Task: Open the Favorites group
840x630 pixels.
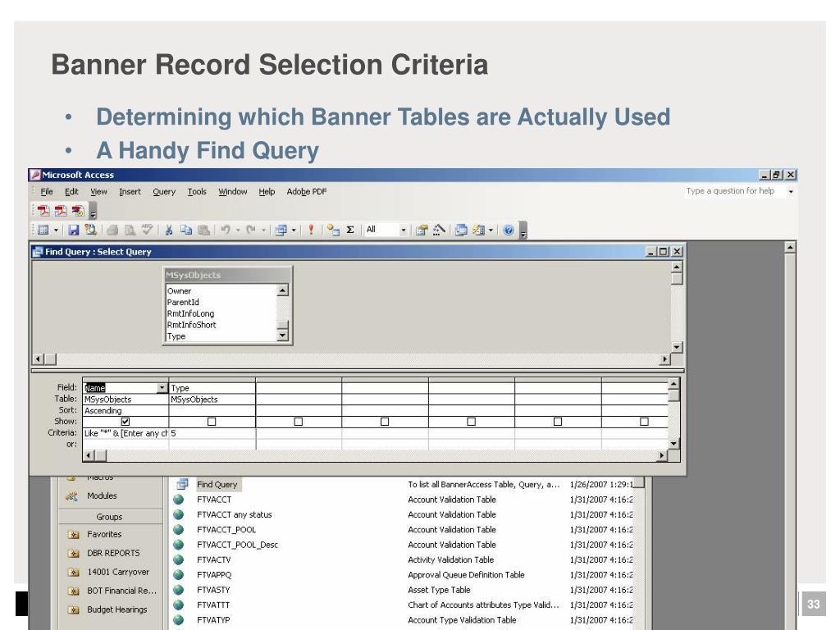Action: (104, 535)
